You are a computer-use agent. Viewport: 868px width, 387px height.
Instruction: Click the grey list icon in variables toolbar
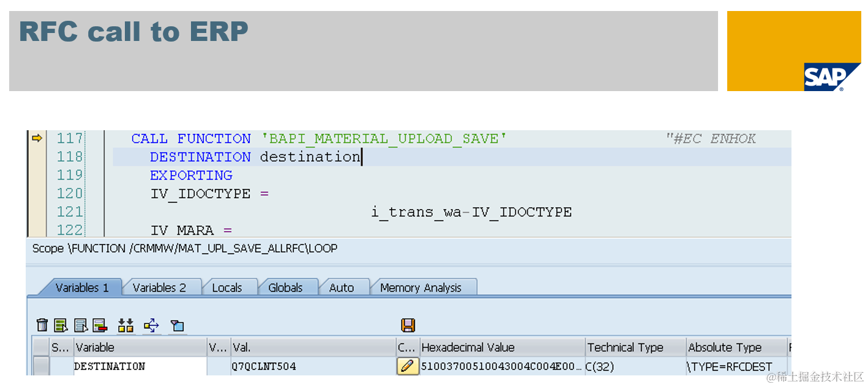[x=81, y=325]
